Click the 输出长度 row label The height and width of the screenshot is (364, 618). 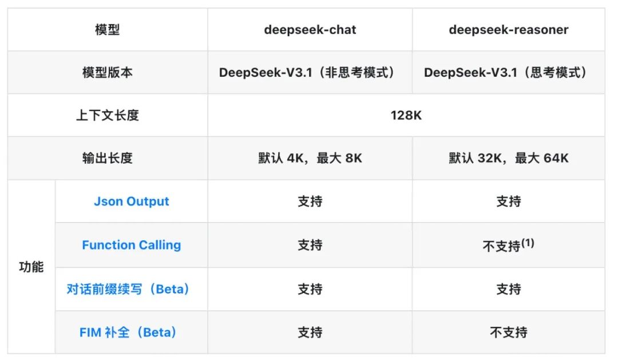tap(107, 158)
